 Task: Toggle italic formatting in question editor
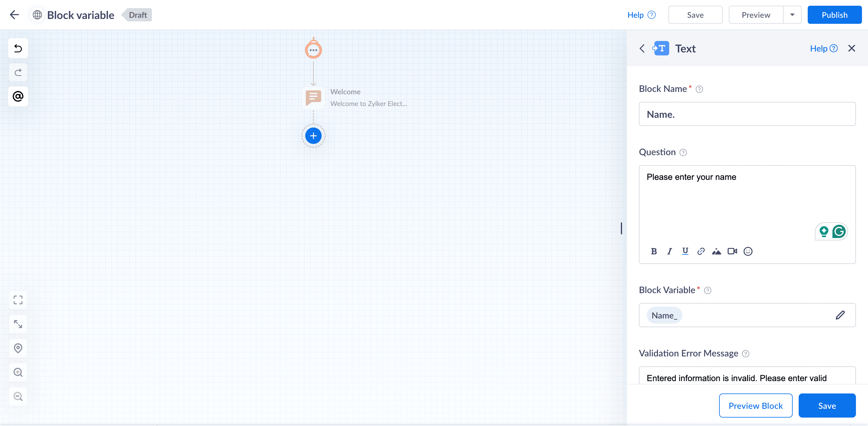[669, 251]
